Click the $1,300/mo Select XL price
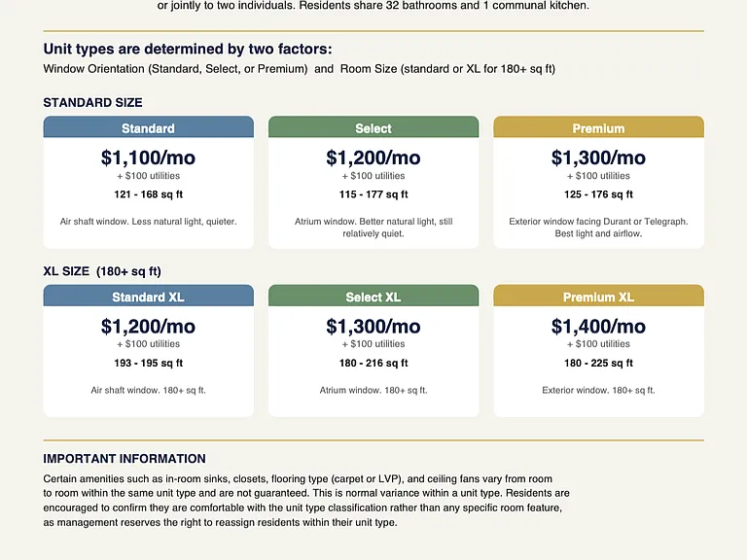Viewport: 747px width, 560px height. 373,327
